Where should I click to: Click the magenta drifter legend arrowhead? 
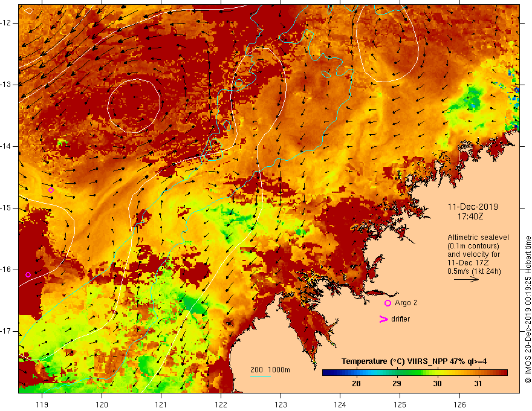383,319
